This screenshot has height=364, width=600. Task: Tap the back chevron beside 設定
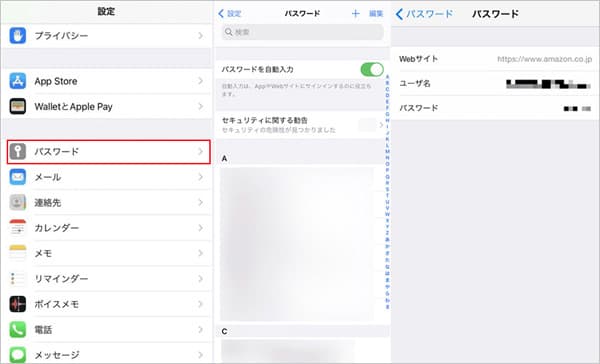coord(221,14)
